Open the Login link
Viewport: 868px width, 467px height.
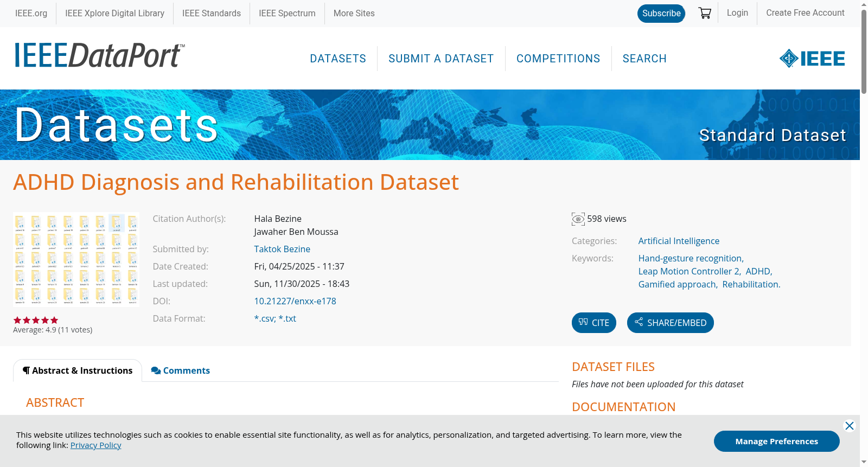pos(737,12)
